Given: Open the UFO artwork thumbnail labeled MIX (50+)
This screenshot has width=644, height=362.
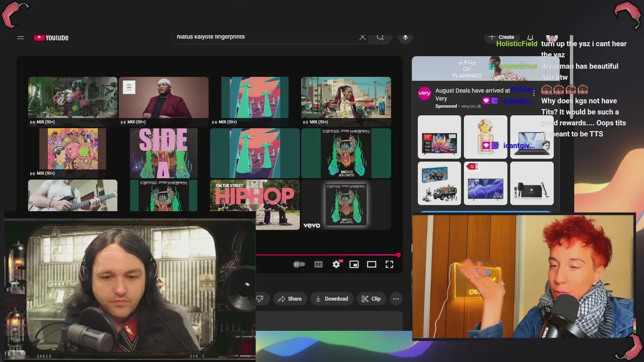Looking at the screenshot, I should point(255,101).
